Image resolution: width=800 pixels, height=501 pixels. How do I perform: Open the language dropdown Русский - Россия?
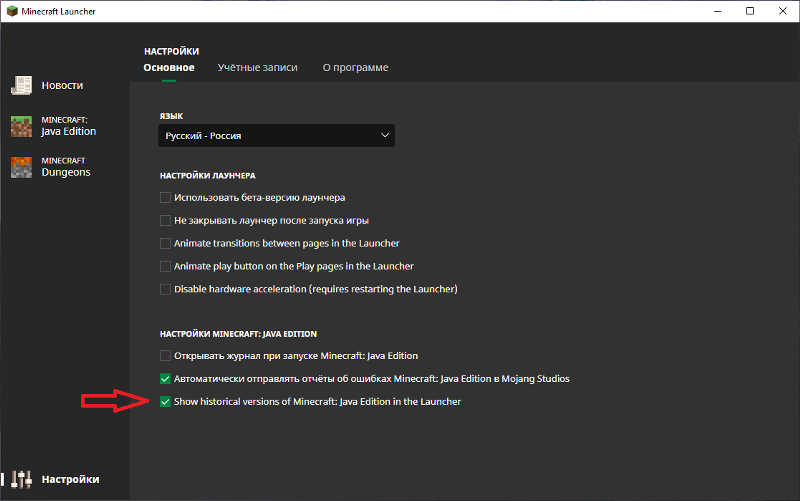[x=275, y=136]
